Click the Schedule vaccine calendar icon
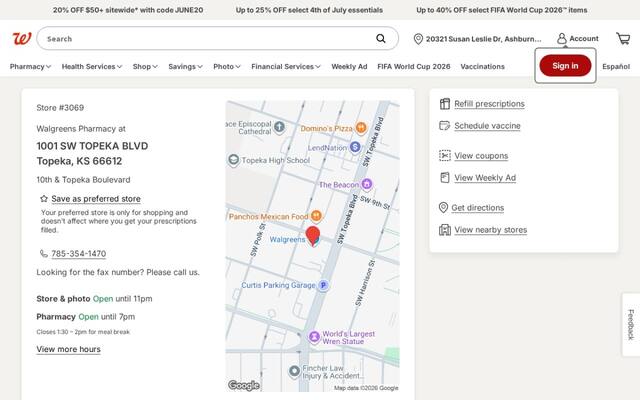Viewport: 640px width, 400px height. [444, 125]
